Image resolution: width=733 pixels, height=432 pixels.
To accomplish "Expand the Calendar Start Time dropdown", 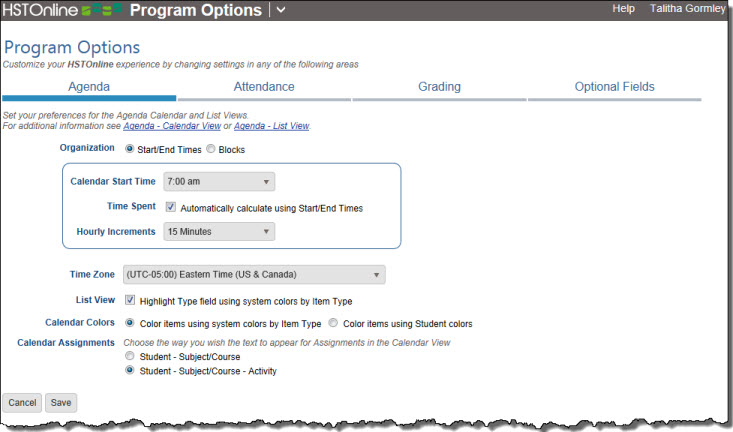I will (219, 181).
